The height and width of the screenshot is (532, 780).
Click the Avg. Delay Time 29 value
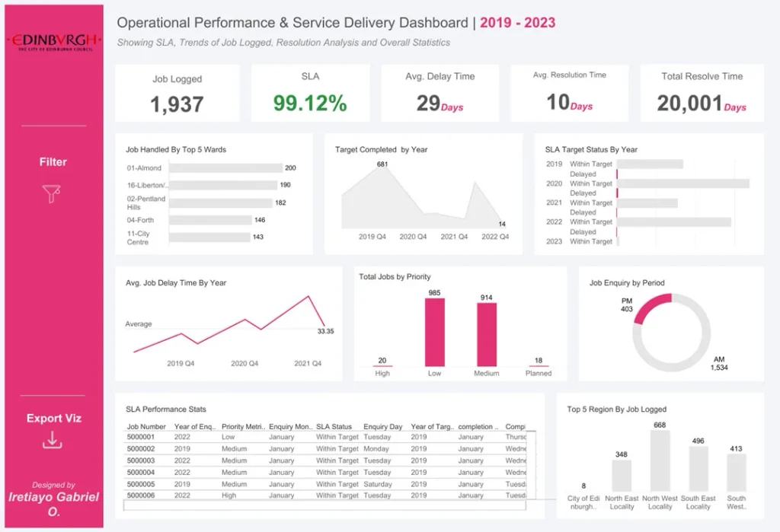click(x=428, y=103)
